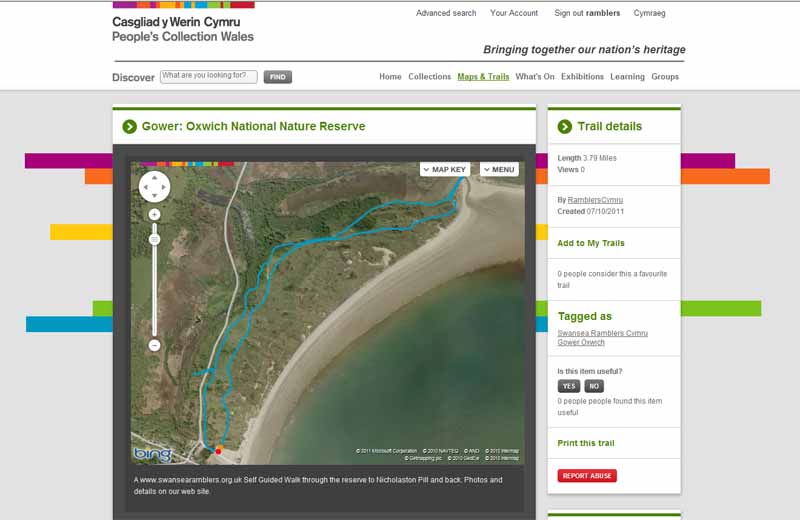Expand the MAP KEY dropdown

[445, 169]
